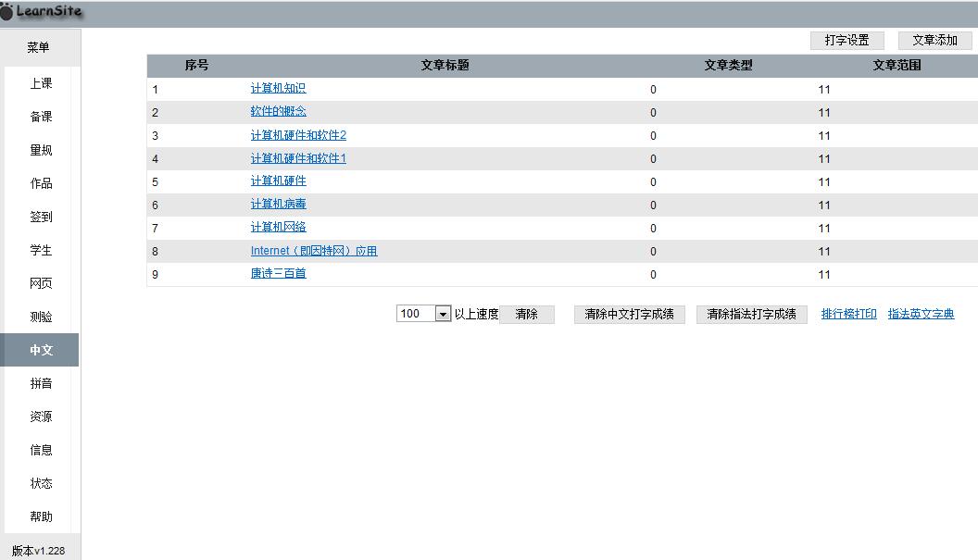This screenshot has height=560, width=978.
Task: Click the 打字设置 button
Action: 847,41
